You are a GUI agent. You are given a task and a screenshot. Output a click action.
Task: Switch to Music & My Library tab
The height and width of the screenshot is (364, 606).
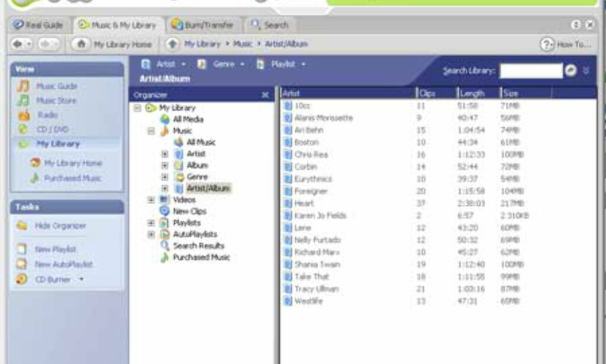[117, 25]
